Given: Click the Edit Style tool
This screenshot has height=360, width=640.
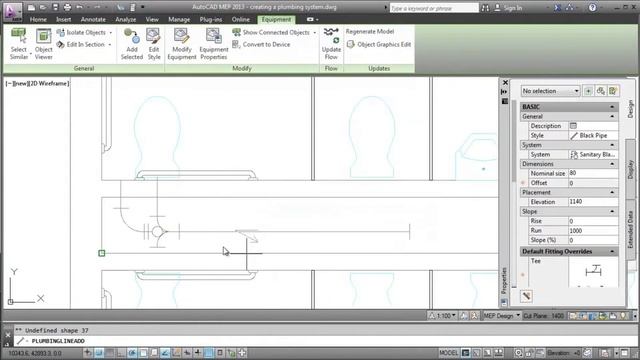Looking at the screenshot, I should [154, 44].
